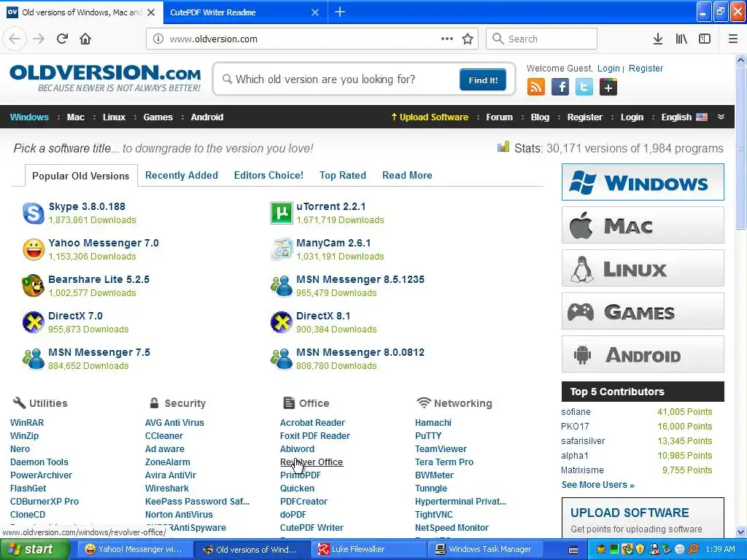Viewport: 747px width, 560px height.
Task: Open the AVG Anti Virus link
Action: click(x=174, y=422)
